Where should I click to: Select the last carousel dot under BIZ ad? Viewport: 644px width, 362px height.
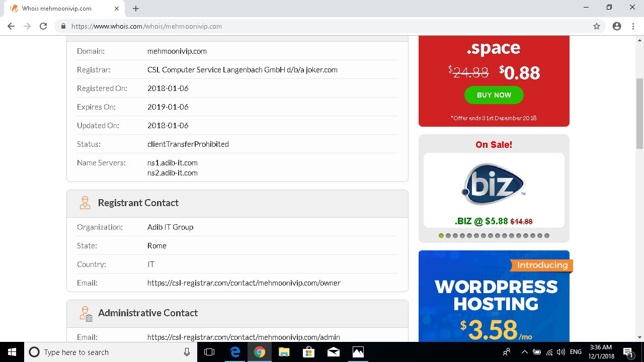coord(547,236)
